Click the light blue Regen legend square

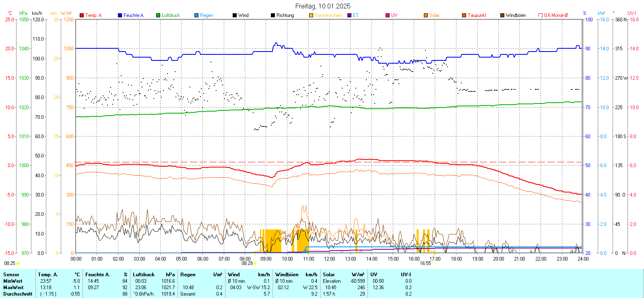196,15
